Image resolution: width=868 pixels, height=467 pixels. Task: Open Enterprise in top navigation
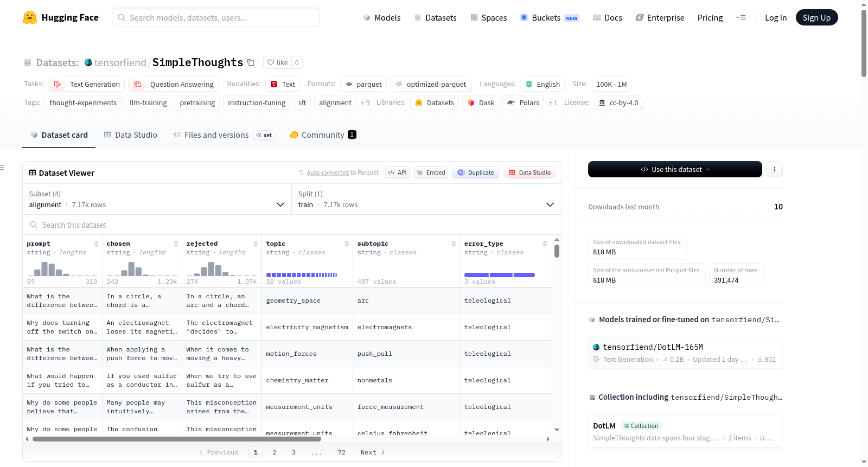coord(660,17)
